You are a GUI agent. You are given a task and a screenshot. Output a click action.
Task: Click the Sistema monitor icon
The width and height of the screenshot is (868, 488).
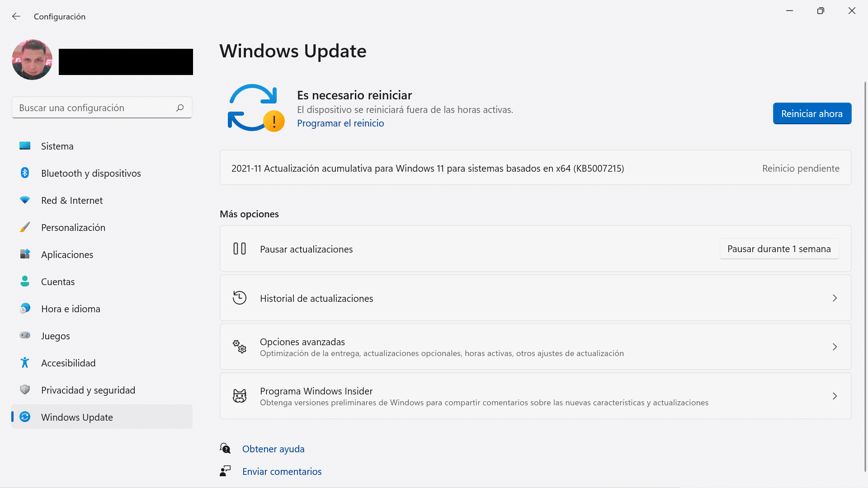25,146
